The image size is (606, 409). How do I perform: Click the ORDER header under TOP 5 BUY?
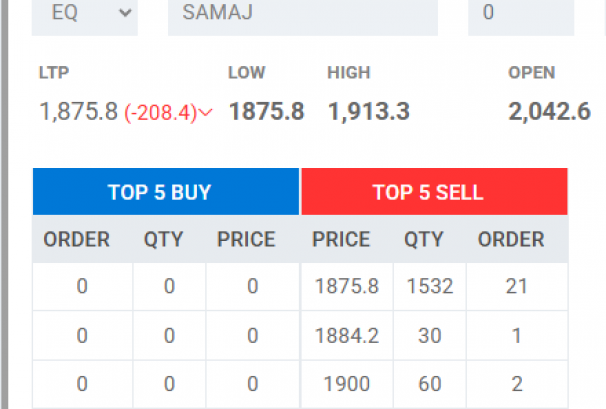[x=82, y=239]
